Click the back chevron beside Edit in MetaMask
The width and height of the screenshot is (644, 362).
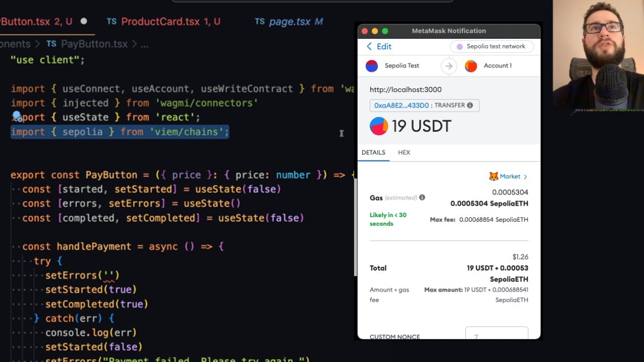point(369,46)
